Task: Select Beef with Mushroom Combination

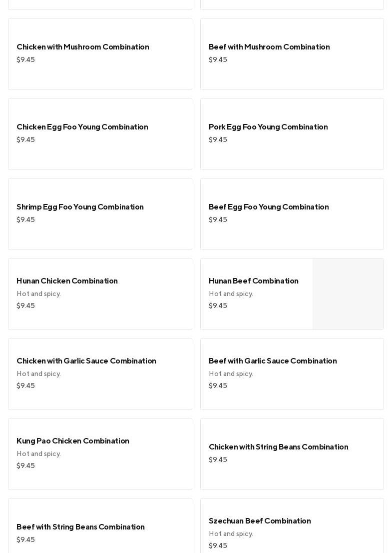Action: [x=269, y=47]
